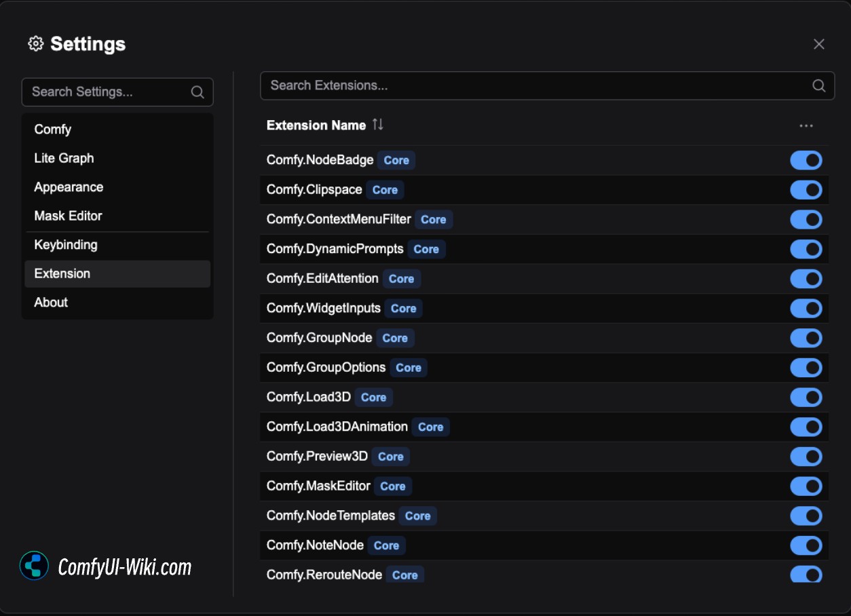Focus the Search Settings input field
This screenshot has width=851, height=616.
coord(117,92)
